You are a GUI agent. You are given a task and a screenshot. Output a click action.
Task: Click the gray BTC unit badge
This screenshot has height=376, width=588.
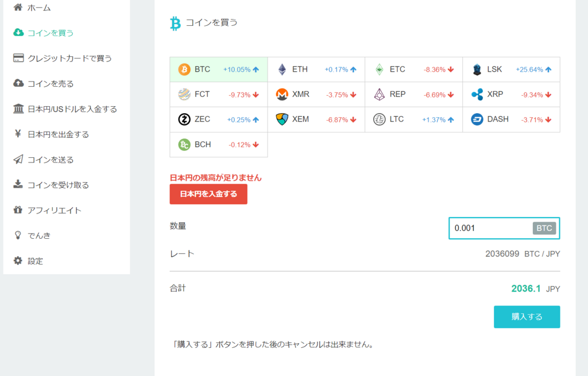tap(544, 228)
